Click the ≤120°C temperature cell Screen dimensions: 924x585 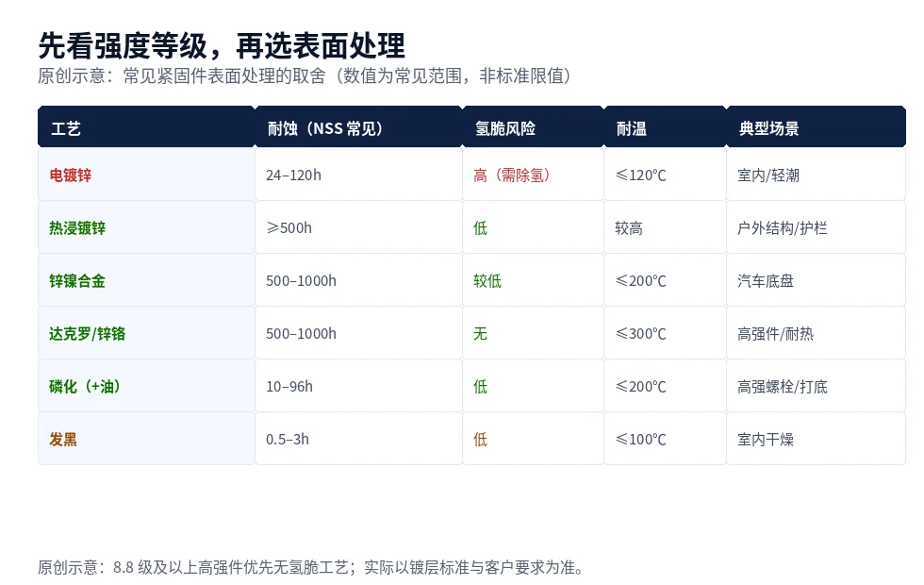(666, 175)
